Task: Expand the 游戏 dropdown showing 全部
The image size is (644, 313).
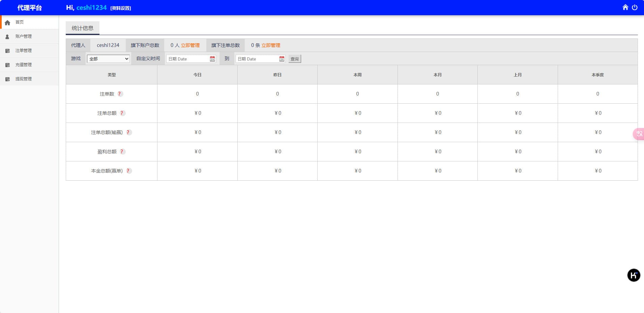Action: coord(108,59)
